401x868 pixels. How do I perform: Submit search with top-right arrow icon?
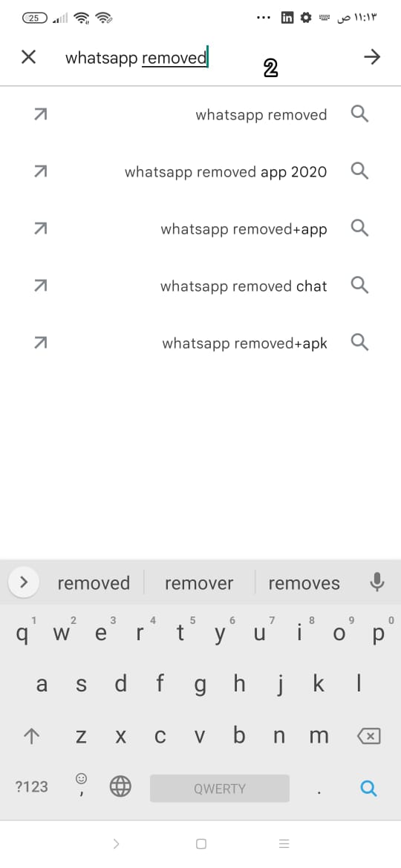372,56
